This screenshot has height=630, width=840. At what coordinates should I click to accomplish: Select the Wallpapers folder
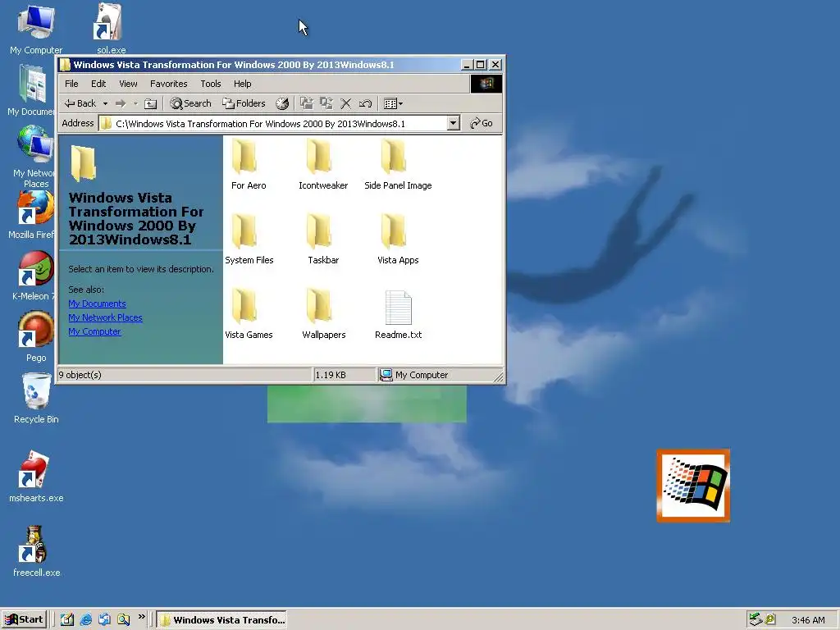[x=323, y=313]
